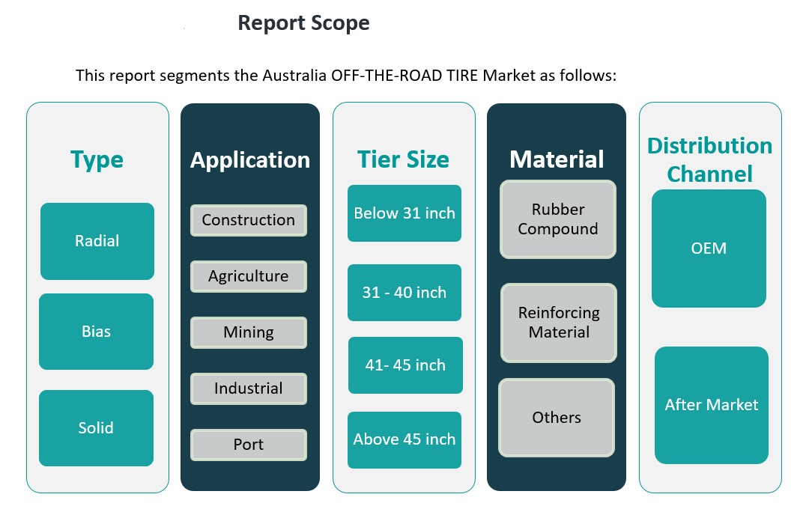Click the Industrial application box
This screenshot has height=509, width=812.
(249, 388)
